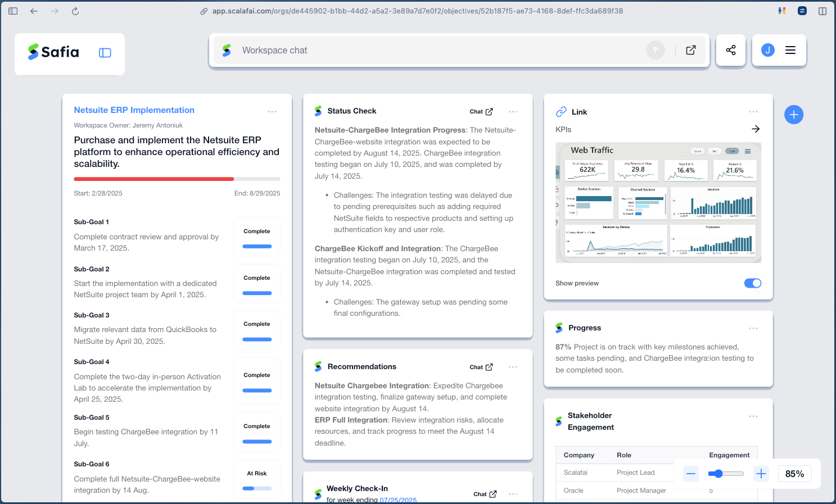836x504 pixels.
Task: Open the 07/25/2025 week ending date link
Action: (398, 500)
